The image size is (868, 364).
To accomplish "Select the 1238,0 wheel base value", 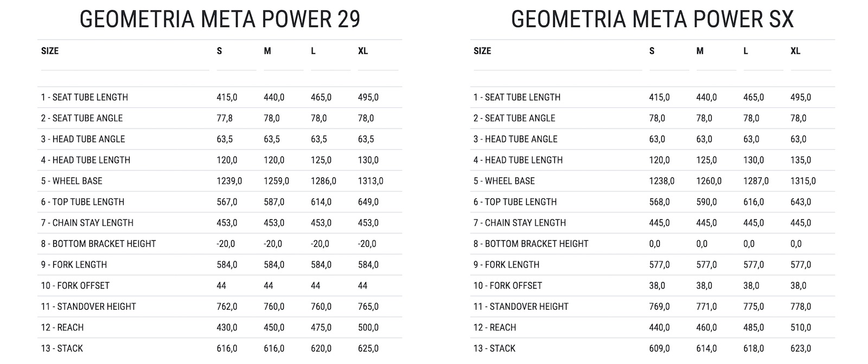I will [x=661, y=181].
